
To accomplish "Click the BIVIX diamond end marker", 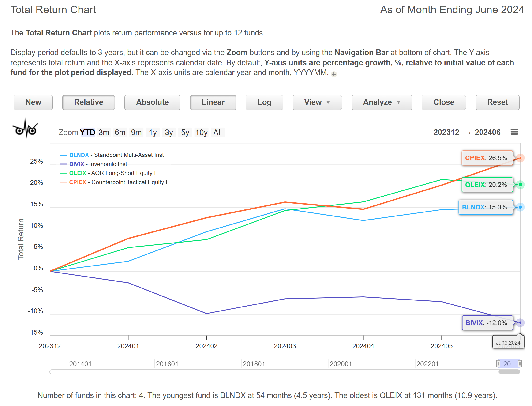I will (x=520, y=323).
